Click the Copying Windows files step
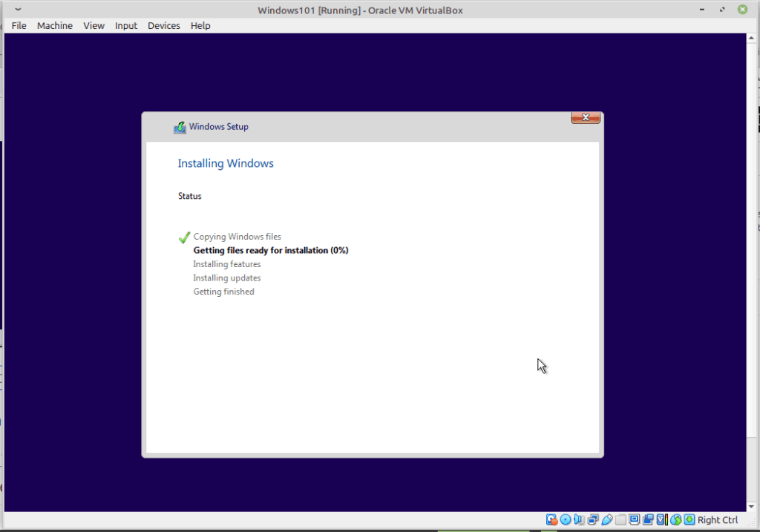760x532 pixels. 237,237
